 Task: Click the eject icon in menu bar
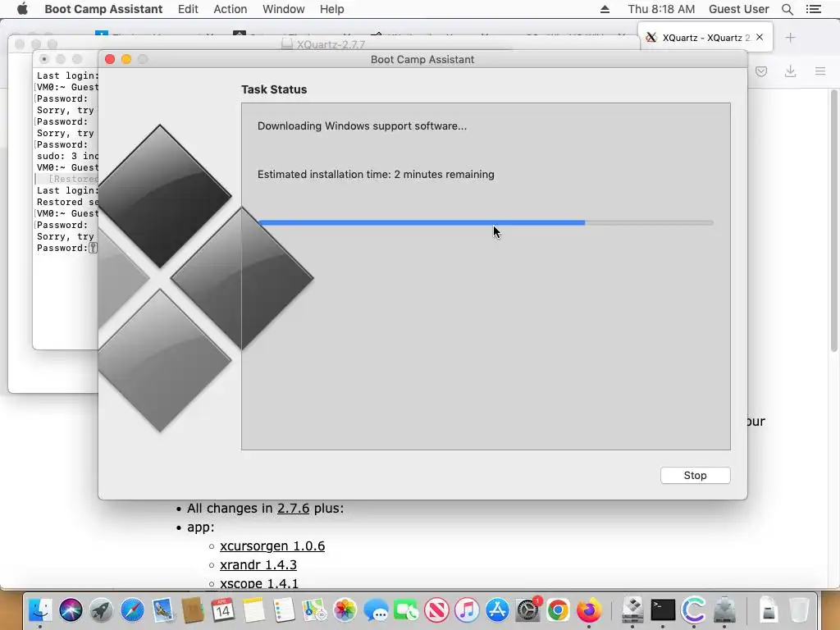(x=605, y=9)
